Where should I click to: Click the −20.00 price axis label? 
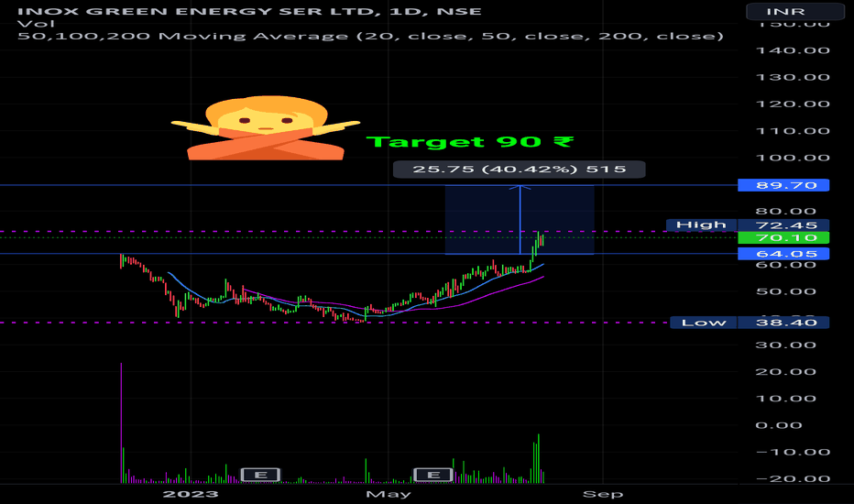point(793,478)
